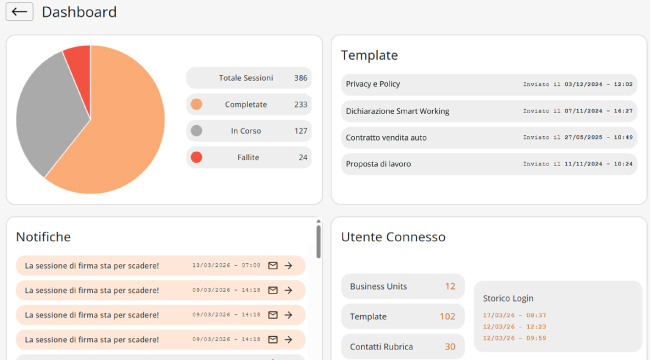Click the Template card heading
650x360 pixels.
[369, 55]
